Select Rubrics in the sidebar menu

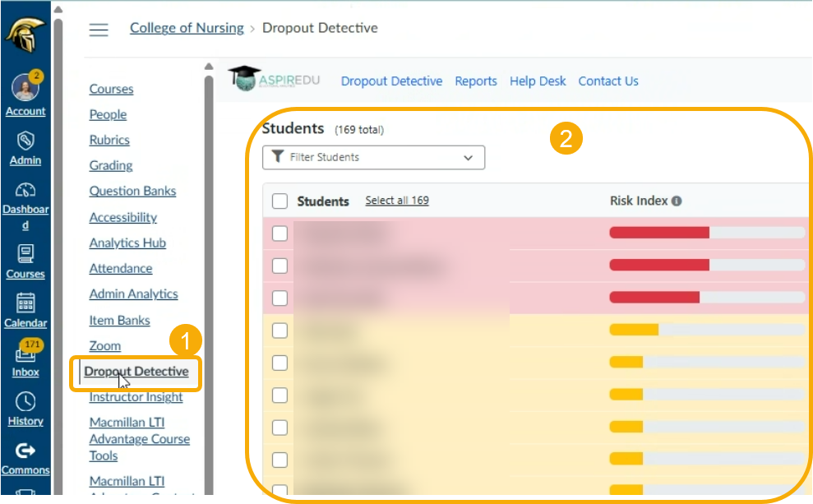click(109, 140)
